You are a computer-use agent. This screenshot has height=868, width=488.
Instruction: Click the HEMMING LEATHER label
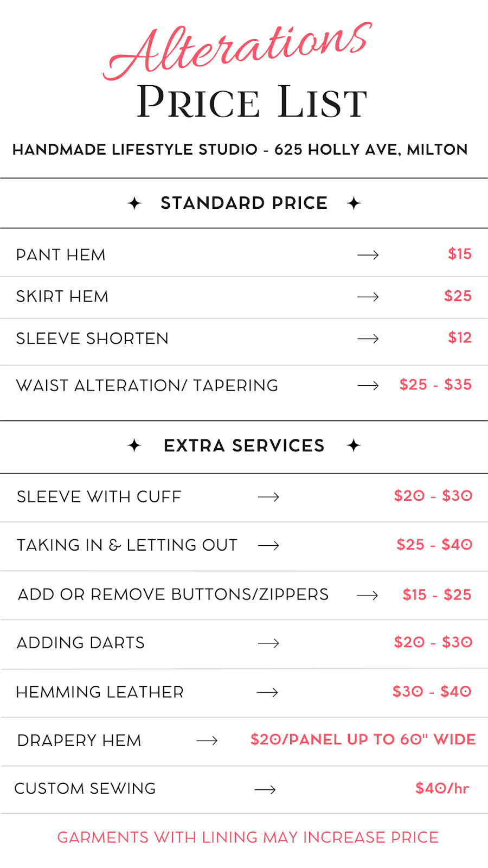[100, 692]
